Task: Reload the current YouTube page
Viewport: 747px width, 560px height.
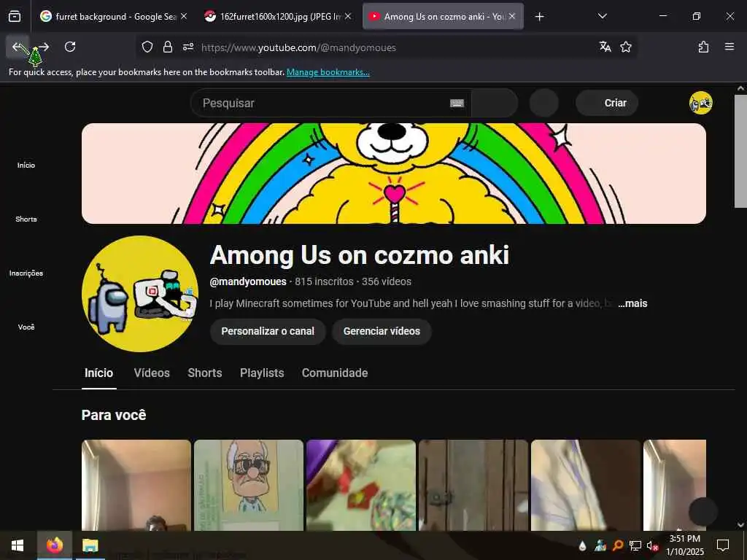Action: point(70,47)
